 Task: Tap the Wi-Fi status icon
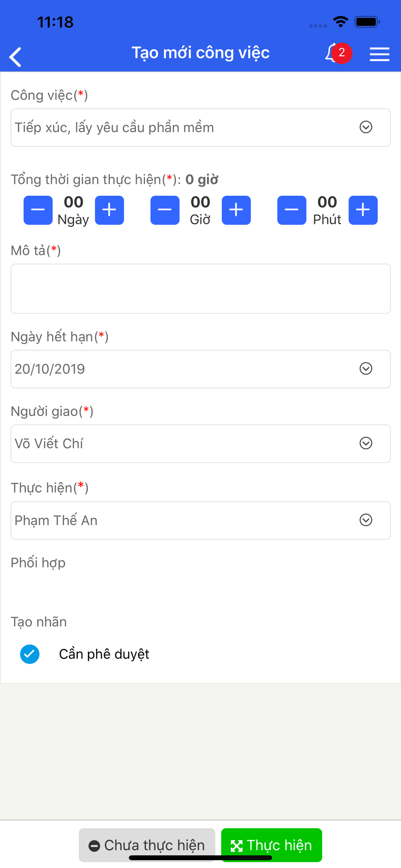(x=341, y=22)
